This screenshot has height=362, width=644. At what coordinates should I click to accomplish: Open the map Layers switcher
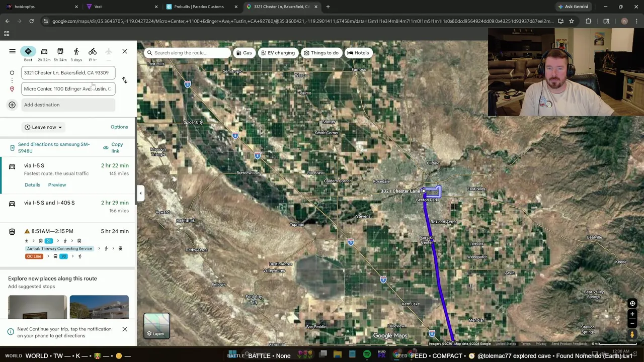pyautogui.click(x=157, y=326)
